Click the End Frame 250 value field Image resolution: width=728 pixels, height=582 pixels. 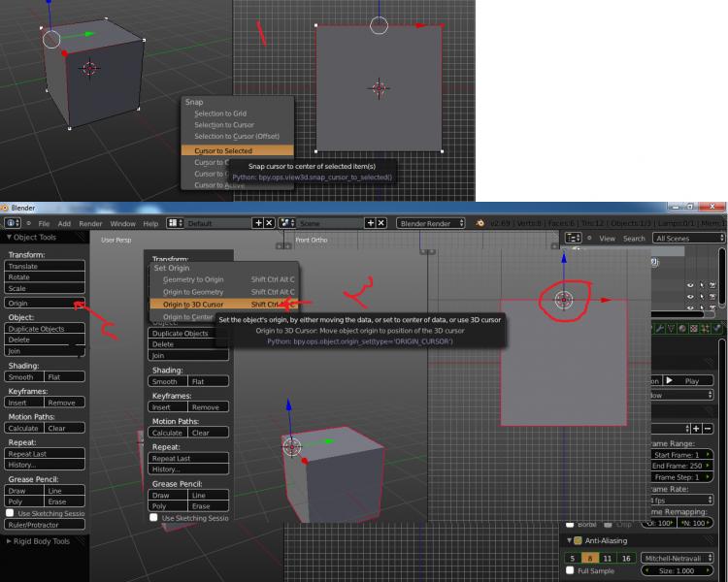(x=681, y=466)
